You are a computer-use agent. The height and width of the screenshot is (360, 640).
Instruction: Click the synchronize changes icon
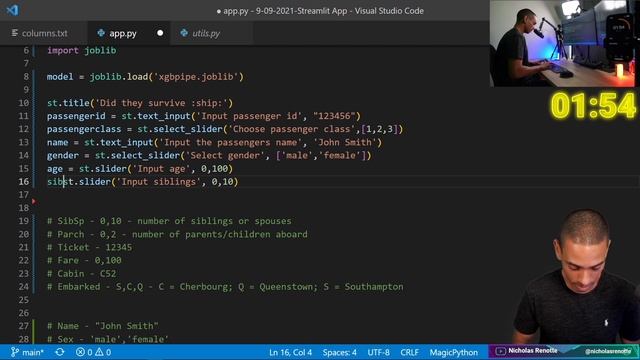60,352
